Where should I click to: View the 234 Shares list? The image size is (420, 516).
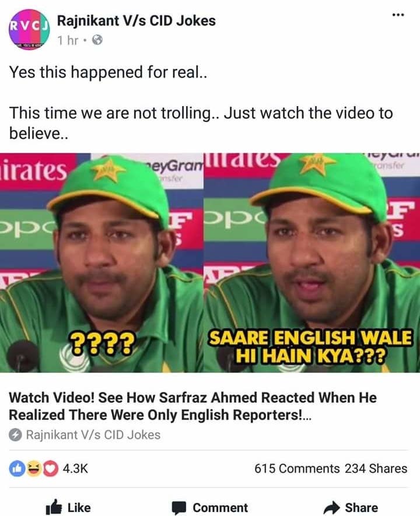(x=376, y=469)
